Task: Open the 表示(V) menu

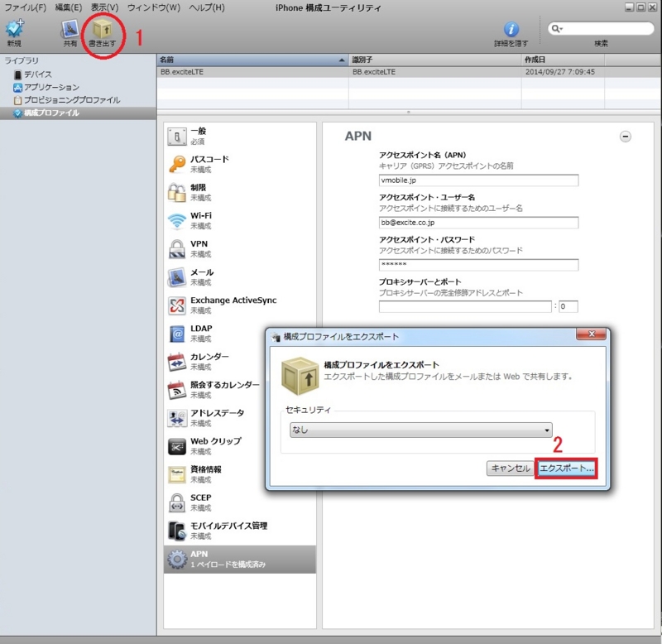Action: [x=105, y=7]
